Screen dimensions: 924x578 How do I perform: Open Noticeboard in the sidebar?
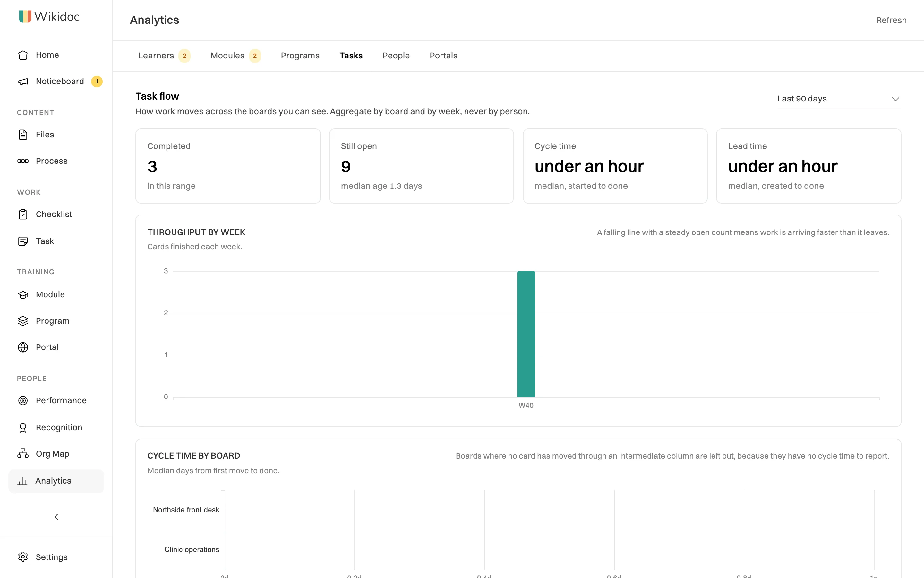pyautogui.click(x=56, y=82)
